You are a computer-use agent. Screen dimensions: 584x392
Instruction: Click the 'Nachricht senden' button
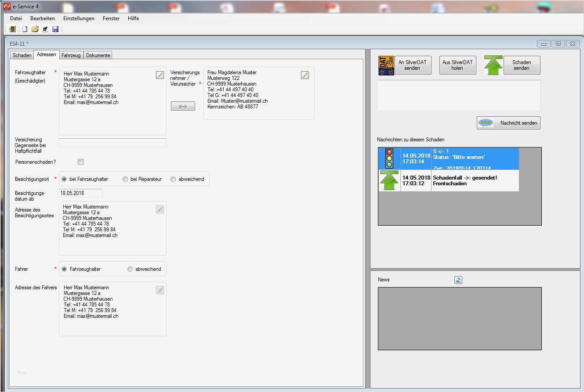click(508, 123)
